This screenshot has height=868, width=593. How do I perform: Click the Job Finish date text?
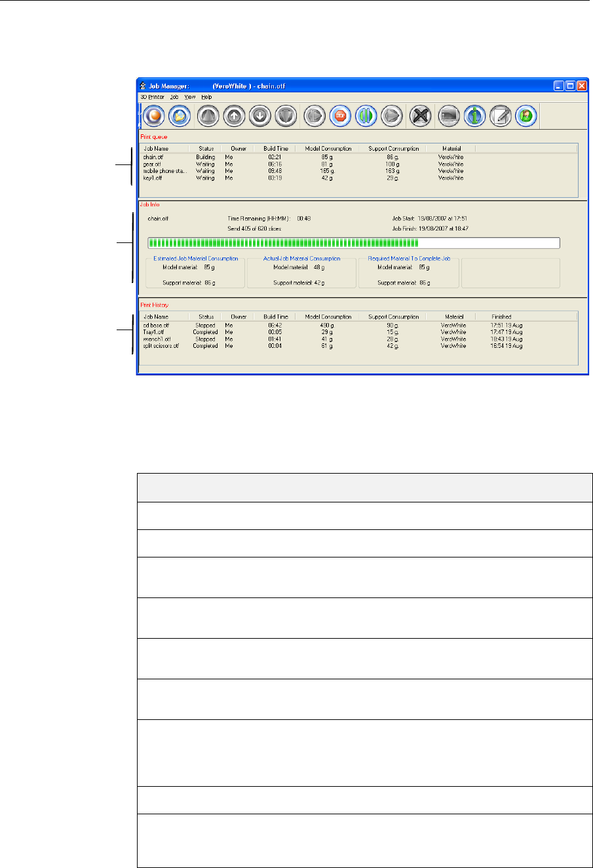[x=432, y=229]
